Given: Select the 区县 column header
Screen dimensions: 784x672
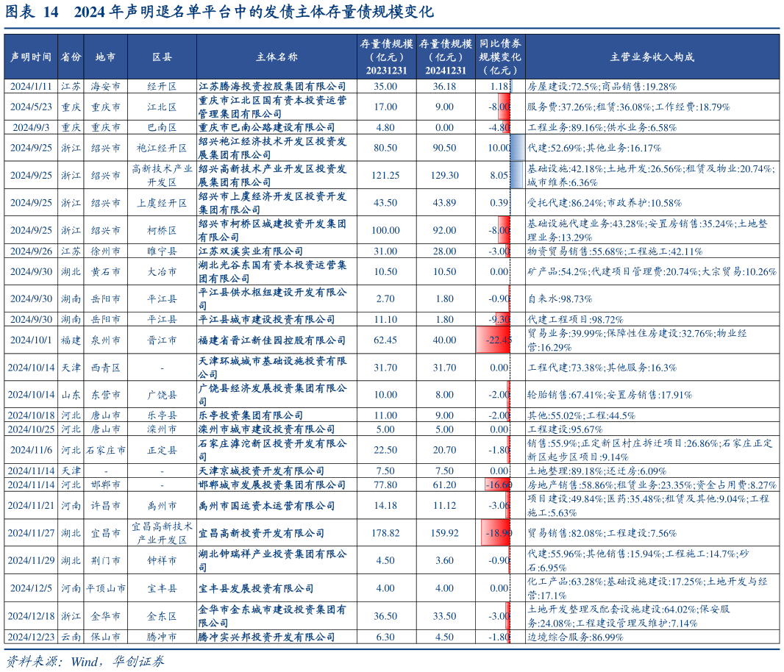Looking at the screenshot, I should coord(162,57).
